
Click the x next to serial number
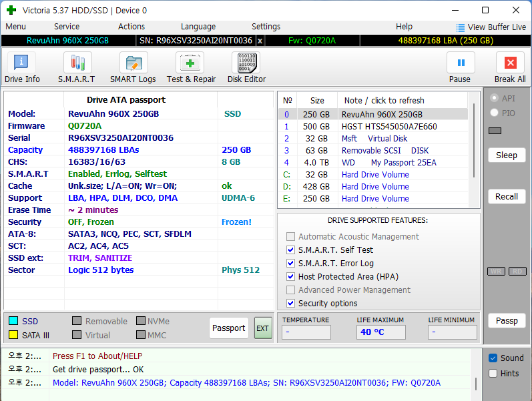[260, 41]
